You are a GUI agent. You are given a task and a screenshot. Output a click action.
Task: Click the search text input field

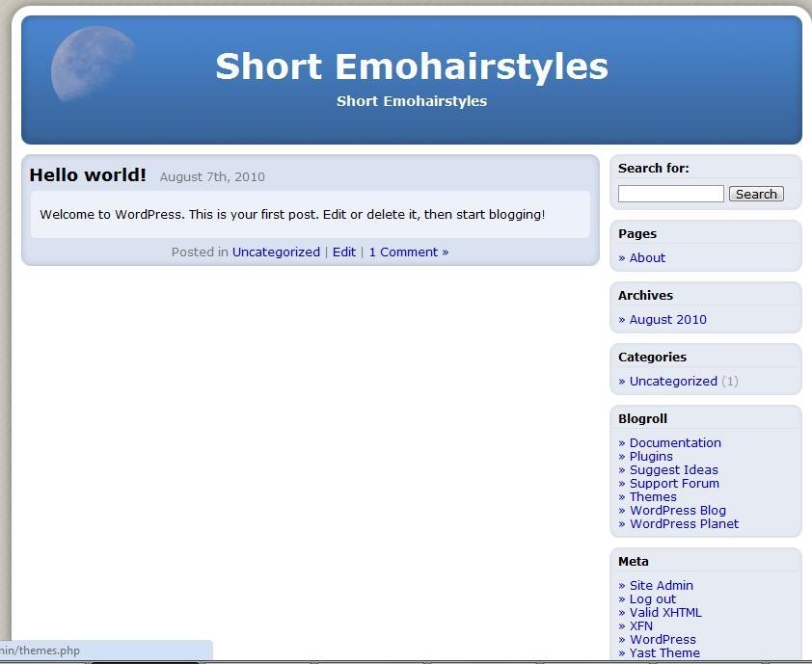(670, 194)
